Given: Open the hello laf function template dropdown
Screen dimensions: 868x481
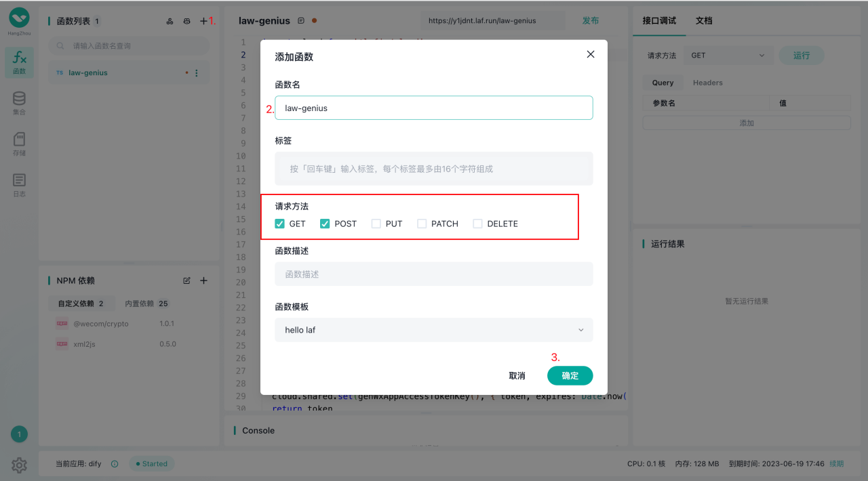Looking at the screenshot, I should pos(433,330).
